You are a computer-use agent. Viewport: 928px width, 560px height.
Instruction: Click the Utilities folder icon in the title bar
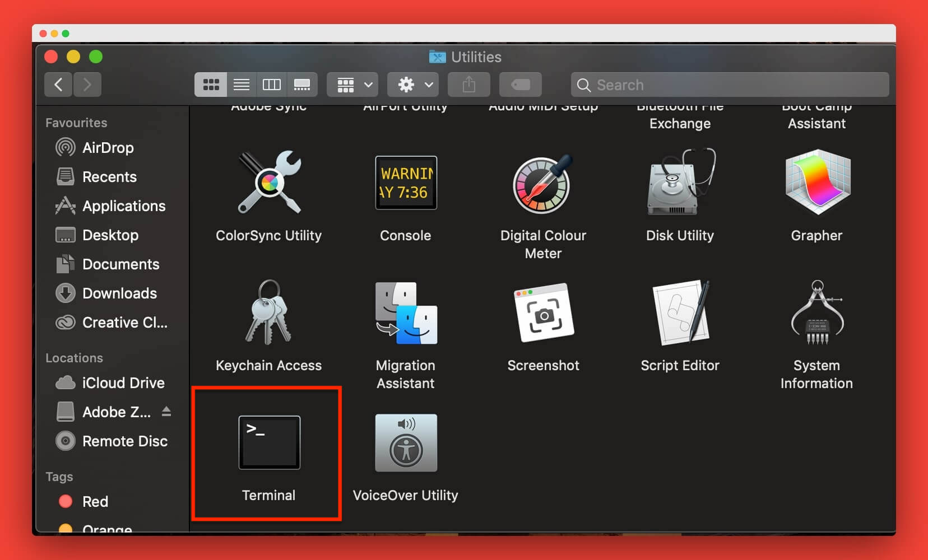pyautogui.click(x=437, y=57)
